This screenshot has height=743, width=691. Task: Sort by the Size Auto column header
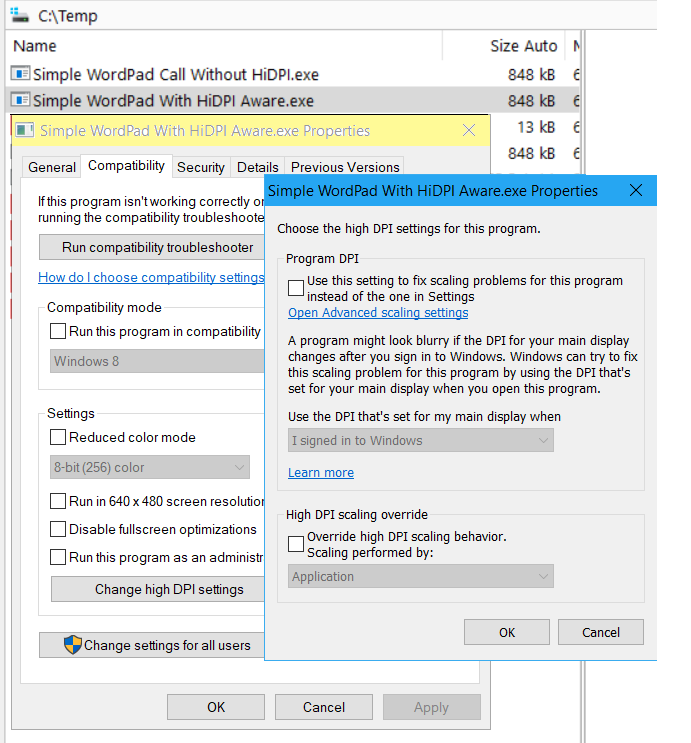[x=504, y=46]
